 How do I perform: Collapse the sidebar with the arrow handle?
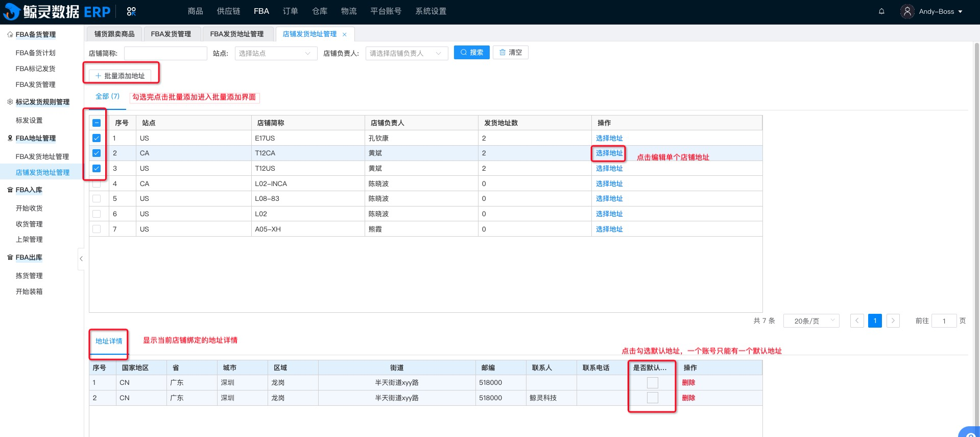[x=81, y=259]
